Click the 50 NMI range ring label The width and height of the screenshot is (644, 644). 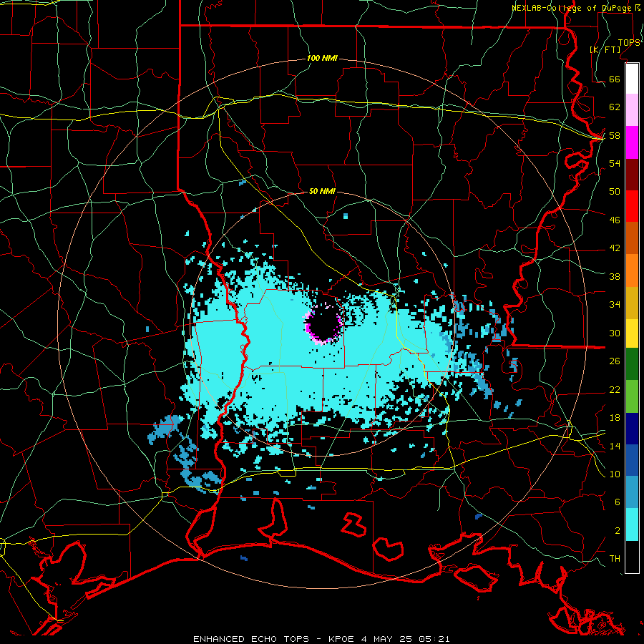point(322,191)
